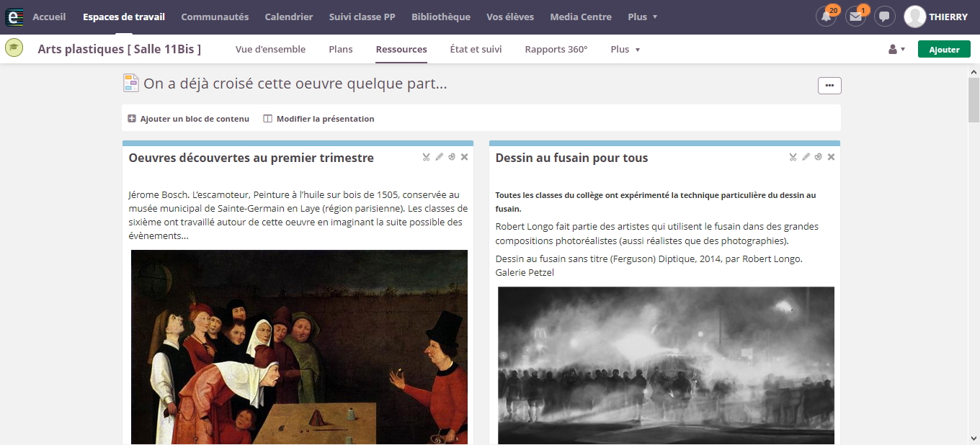Click the round settings icon on Dessin au fusain block
The width and height of the screenshot is (980, 445).
818,157
